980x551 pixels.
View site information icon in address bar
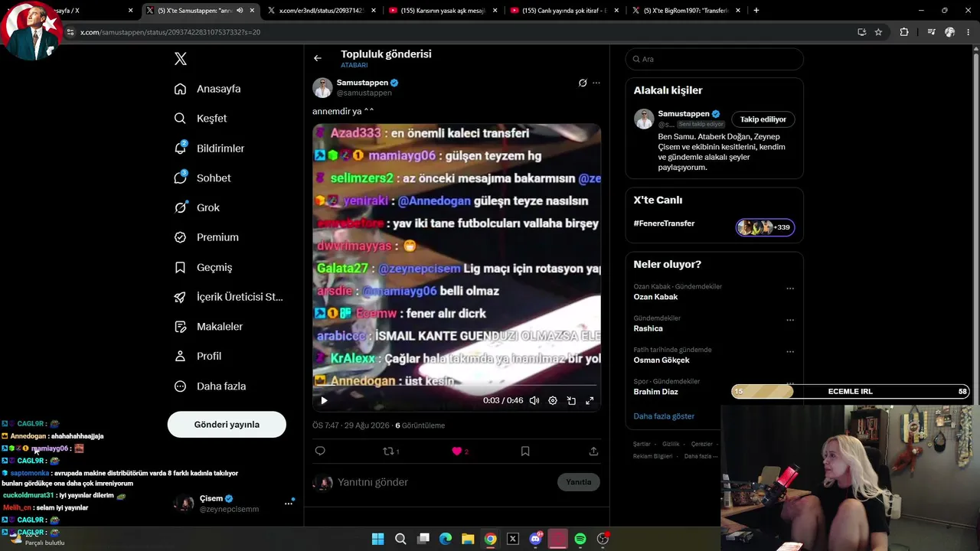[x=70, y=32]
